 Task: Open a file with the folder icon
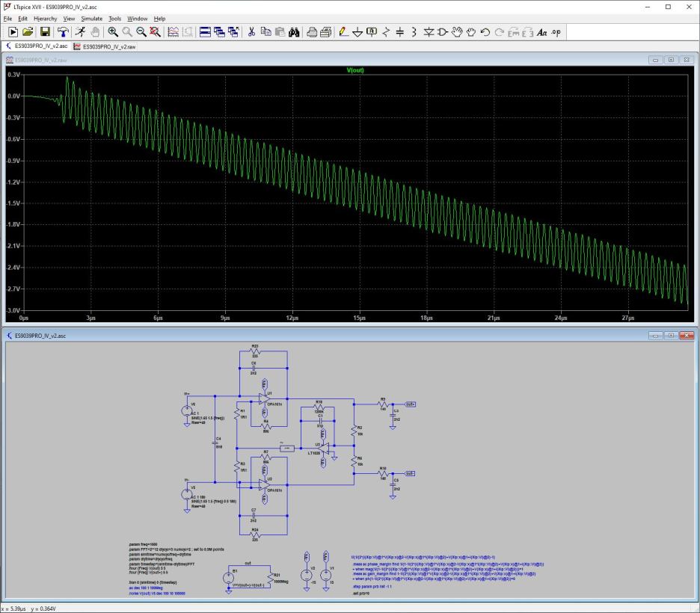[x=28, y=32]
